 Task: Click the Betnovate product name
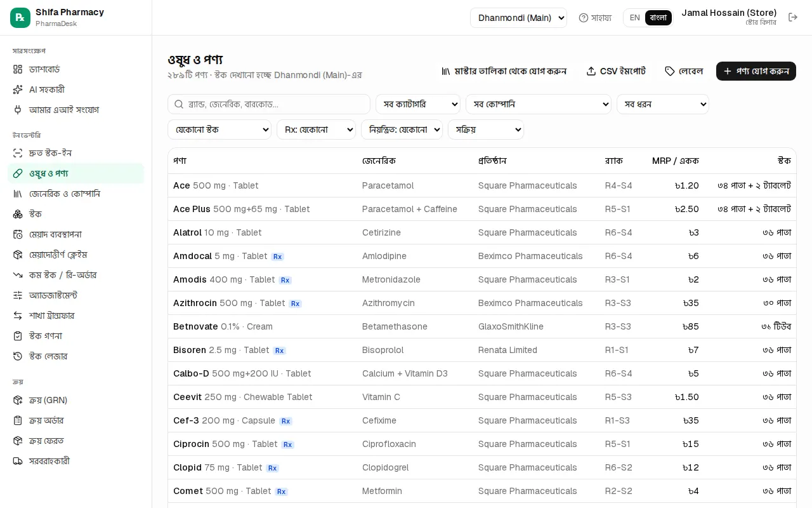[195, 326]
